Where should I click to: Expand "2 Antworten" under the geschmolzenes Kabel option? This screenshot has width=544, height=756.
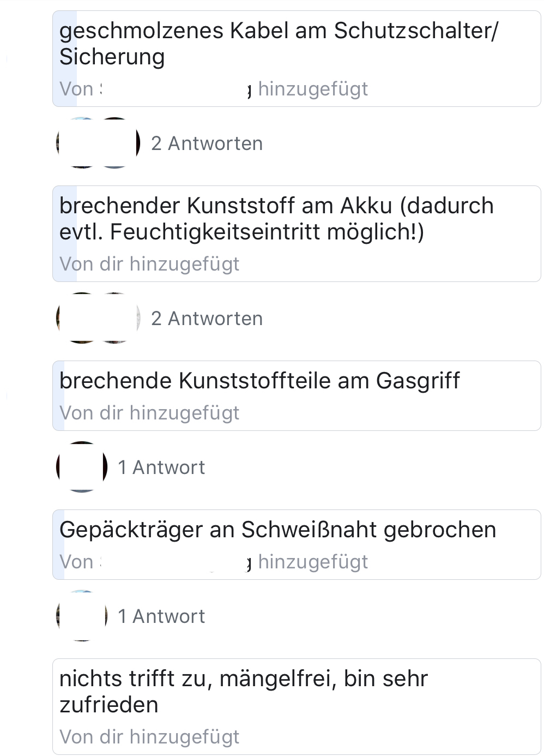(x=207, y=143)
